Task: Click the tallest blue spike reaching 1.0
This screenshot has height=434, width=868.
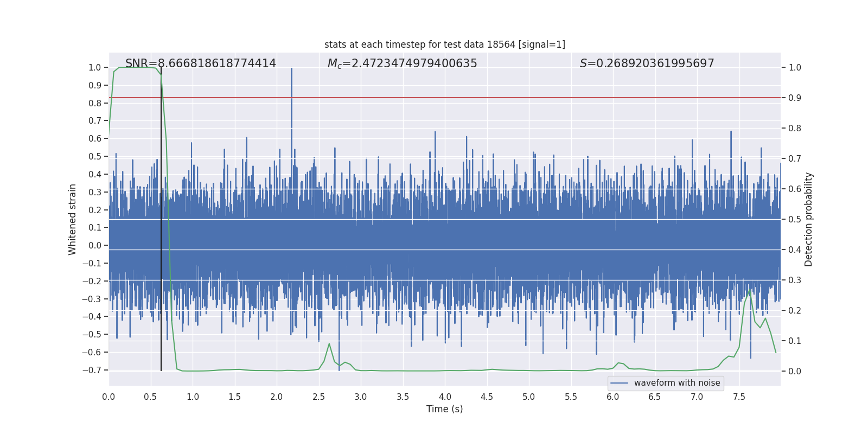Action: (x=291, y=71)
